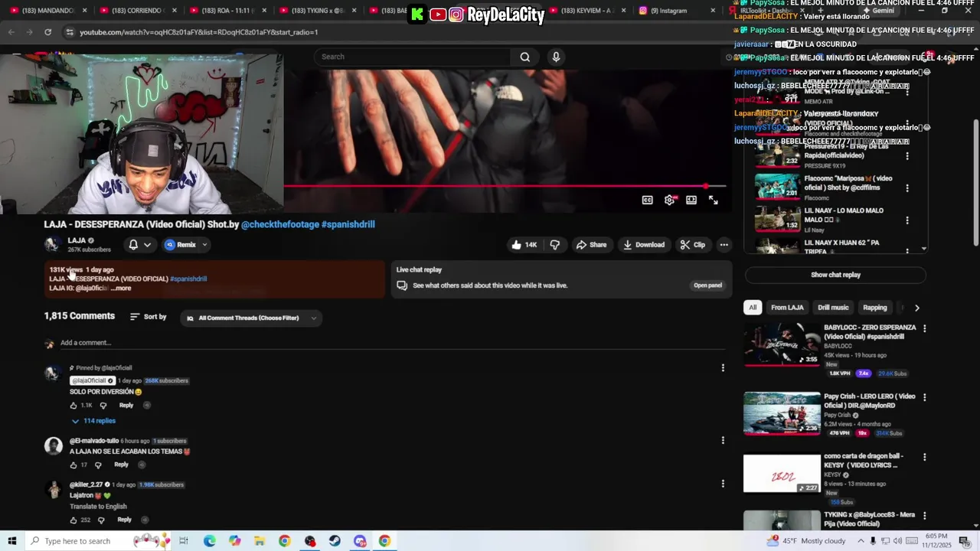
Task: Dislike the video with thumbs down
Action: (555, 245)
